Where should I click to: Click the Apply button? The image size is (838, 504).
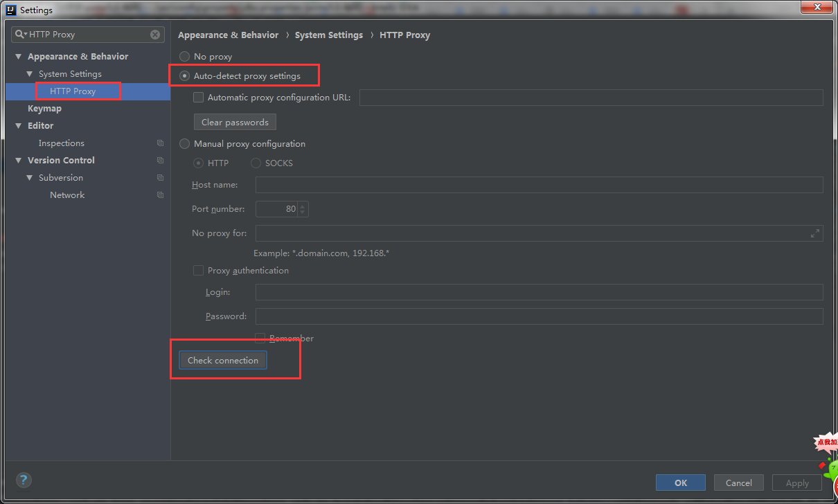pyautogui.click(x=797, y=483)
